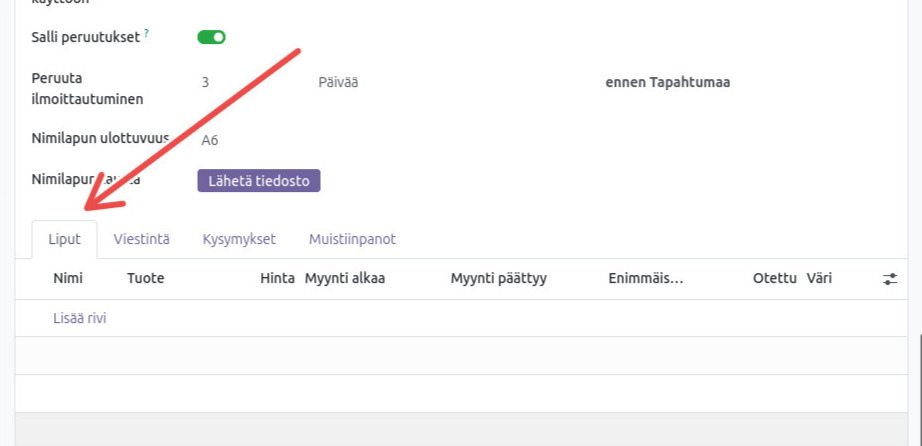Switch to the Viestintä tab
The width and height of the screenshot is (922, 446).
click(x=141, y=240)
